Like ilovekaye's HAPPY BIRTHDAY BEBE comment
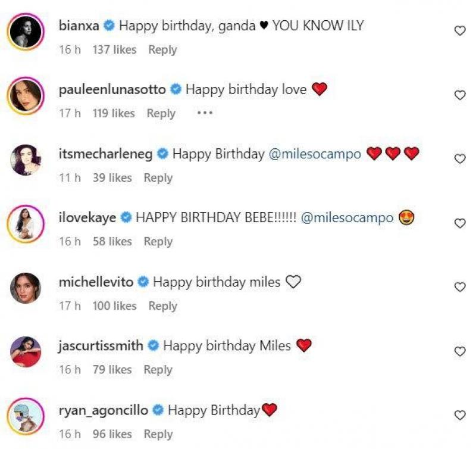This screenshot has height=449, width=476. tap(459, 223)
